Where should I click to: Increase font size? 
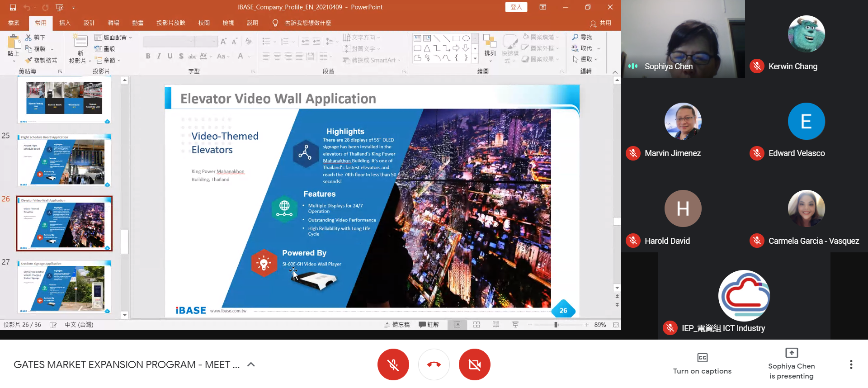click(223, 42)
